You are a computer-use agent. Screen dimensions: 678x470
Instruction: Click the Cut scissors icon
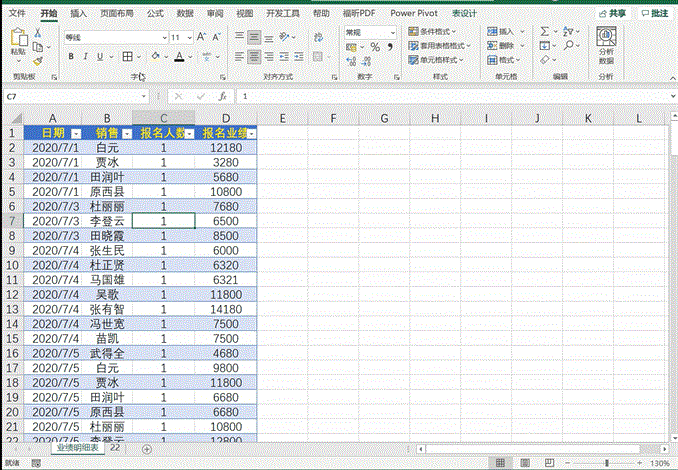pos(38,33)
